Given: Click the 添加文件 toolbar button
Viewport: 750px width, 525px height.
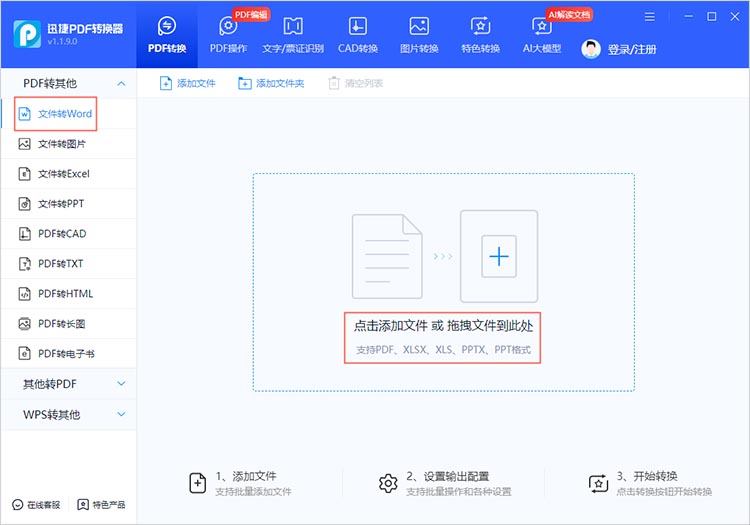Looking at the screenshot, I should [187, 84].
